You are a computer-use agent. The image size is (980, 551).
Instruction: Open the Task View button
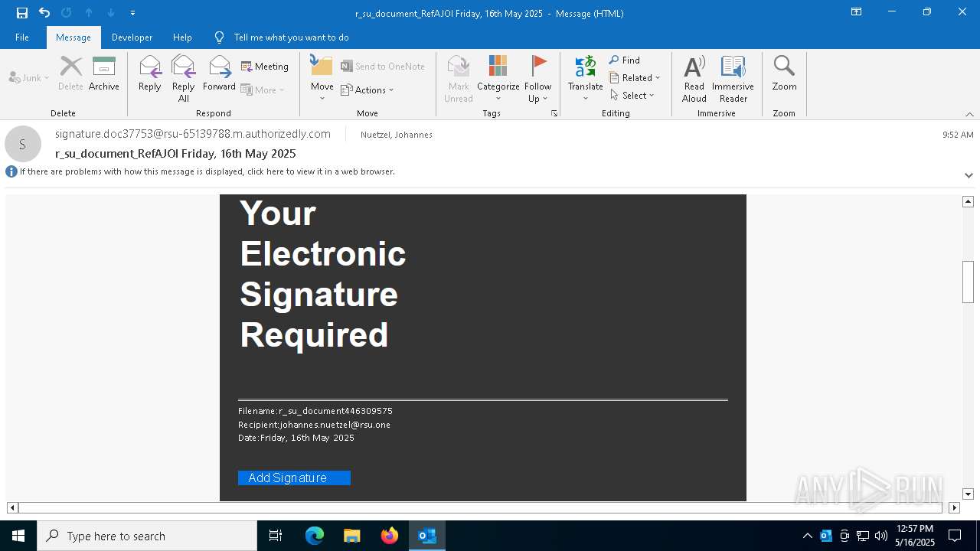(276, 536)
